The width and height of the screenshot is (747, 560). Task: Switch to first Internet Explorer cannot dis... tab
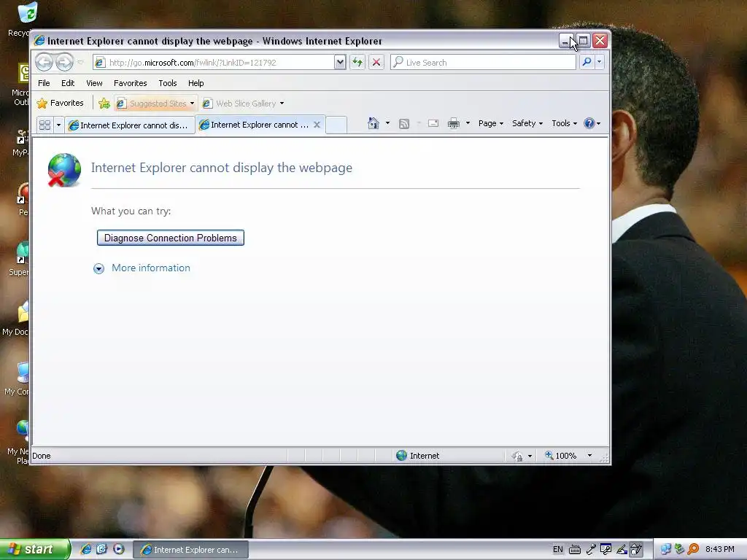click(x=130, y=125)
